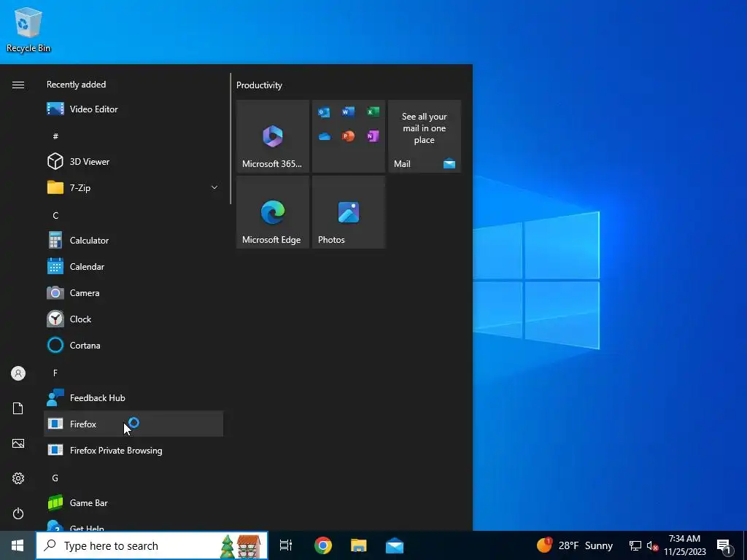Open the notification center icon
The width and height of the screenshot is (747, 560).
[724, 545]
